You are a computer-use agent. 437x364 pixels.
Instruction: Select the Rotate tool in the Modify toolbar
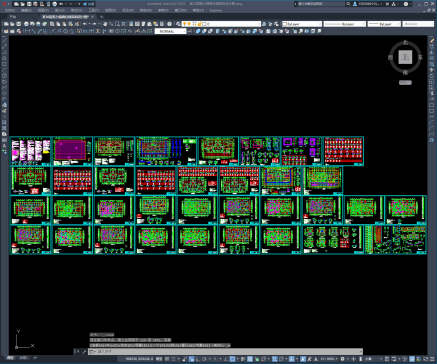432,76
